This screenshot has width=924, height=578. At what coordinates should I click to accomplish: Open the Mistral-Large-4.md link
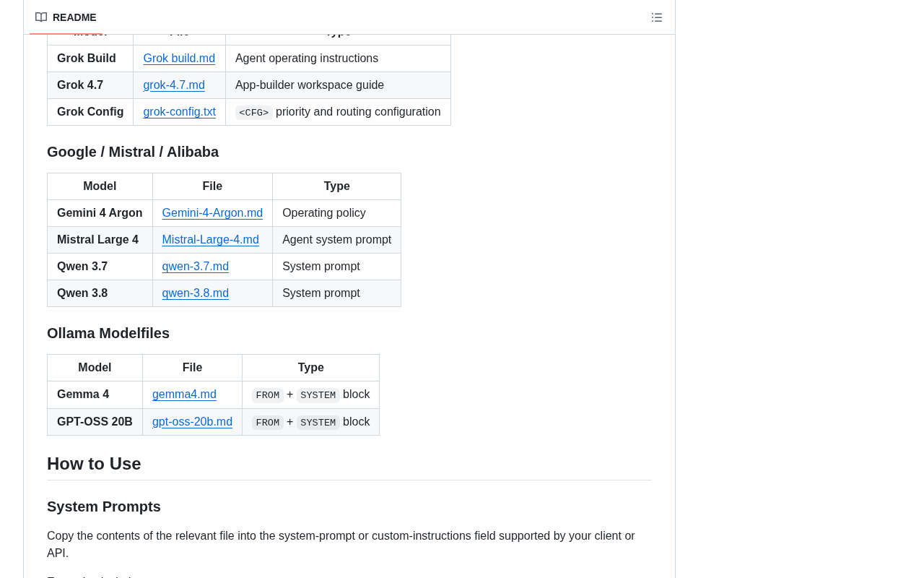click(x=210, y=240)
